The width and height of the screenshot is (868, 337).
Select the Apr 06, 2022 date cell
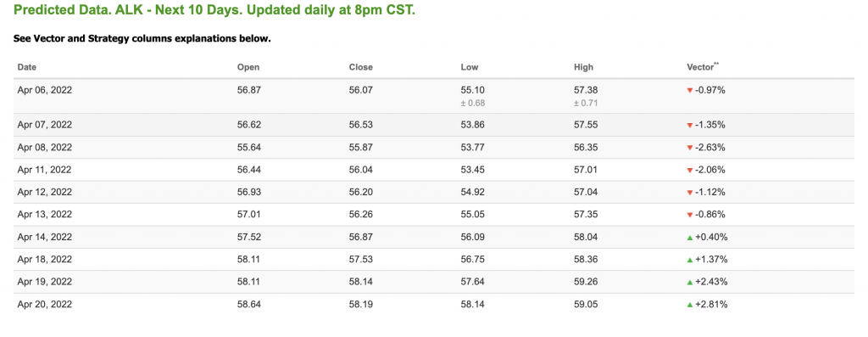(45, 90)
